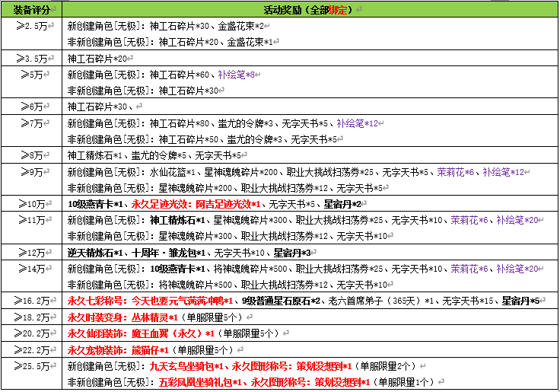560x392 pixels.
Task: Click the bold 10级燕青卡*1 in ≥14万 row
Action: pyautogui.click(x=177, y=269)
